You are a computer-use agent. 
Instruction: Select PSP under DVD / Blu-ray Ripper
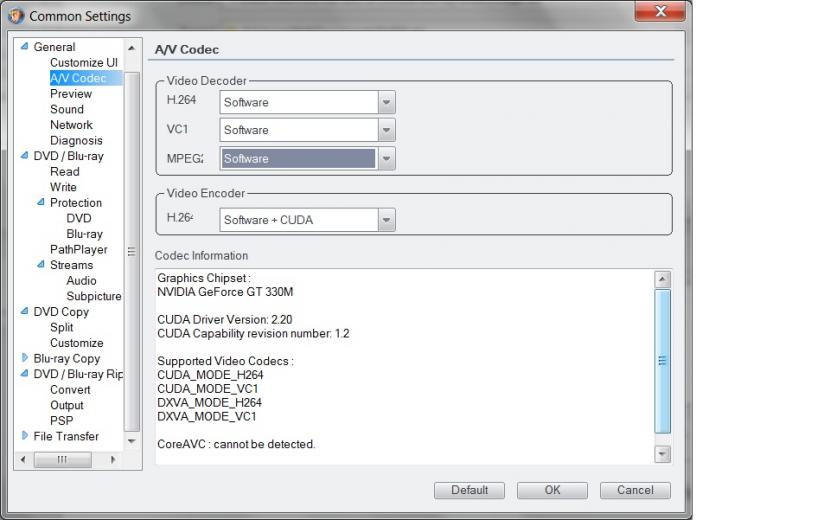61,420
